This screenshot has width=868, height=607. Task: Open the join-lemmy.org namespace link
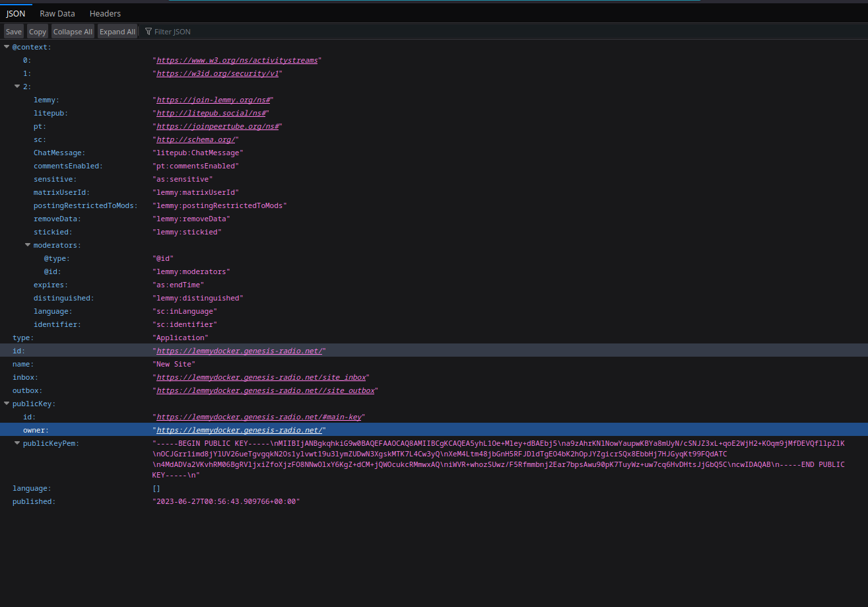coord(213,100)
